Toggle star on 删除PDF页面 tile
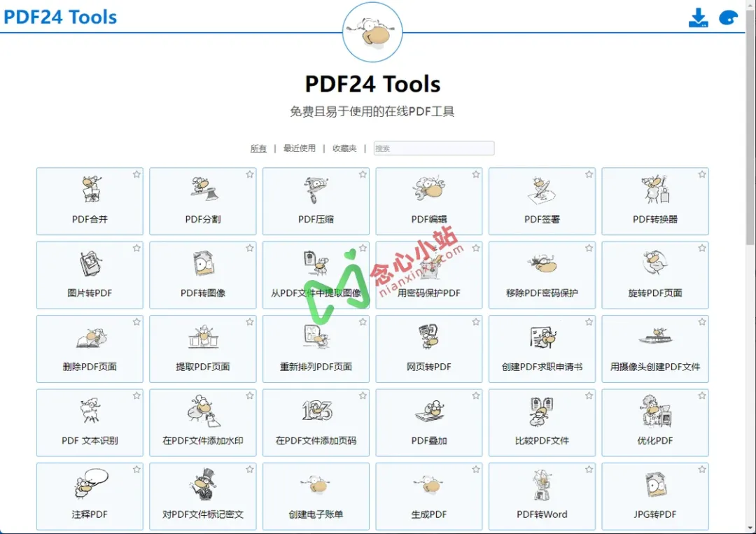 [x=137, y=322]
